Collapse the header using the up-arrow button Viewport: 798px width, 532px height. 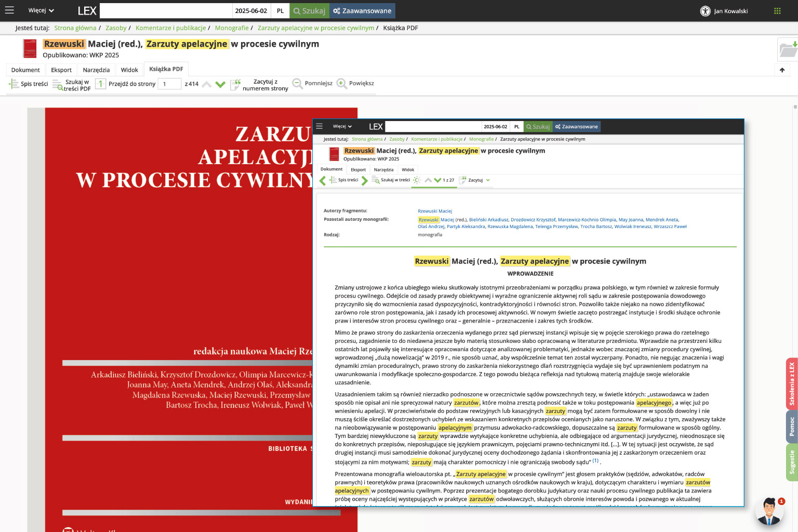tap(782, 70)
